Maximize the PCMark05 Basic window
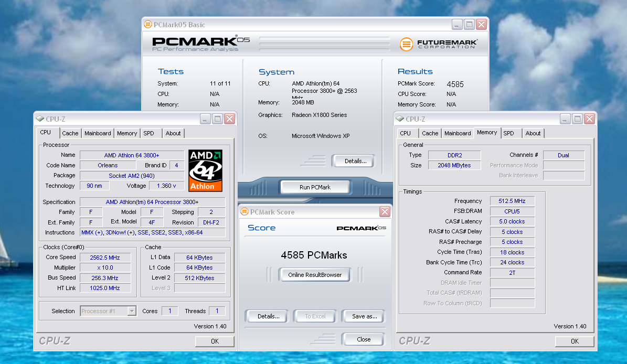 click(470, 24)
